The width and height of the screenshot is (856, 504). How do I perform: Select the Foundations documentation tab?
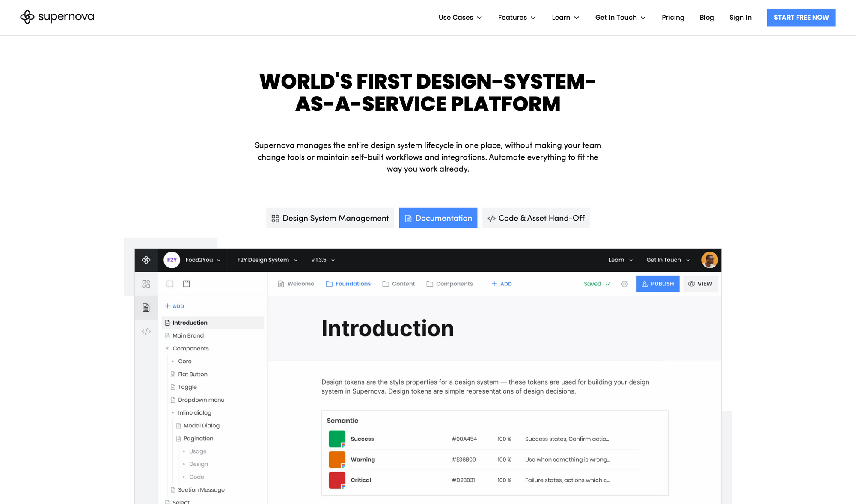[348, 284]
